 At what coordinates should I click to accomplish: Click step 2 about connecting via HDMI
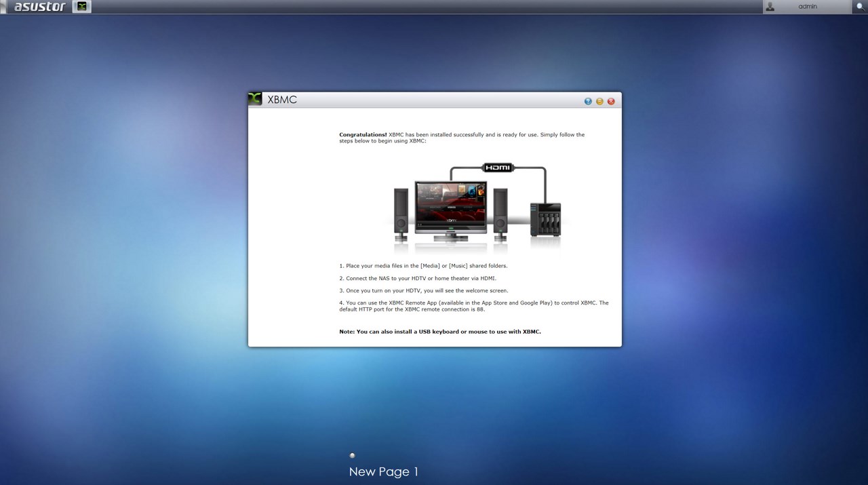(x=418, y=278)
